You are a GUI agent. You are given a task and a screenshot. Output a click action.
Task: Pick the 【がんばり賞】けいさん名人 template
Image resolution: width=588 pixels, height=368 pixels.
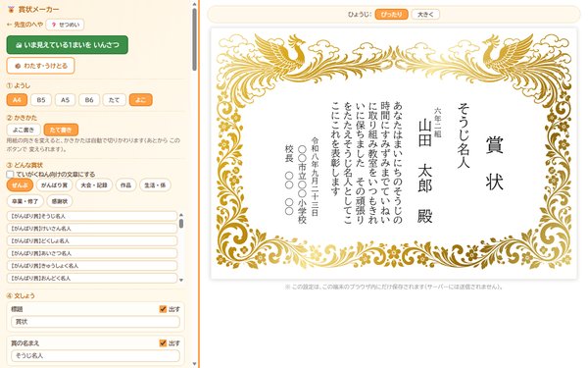pyautogui.click(x=92, y=229)
